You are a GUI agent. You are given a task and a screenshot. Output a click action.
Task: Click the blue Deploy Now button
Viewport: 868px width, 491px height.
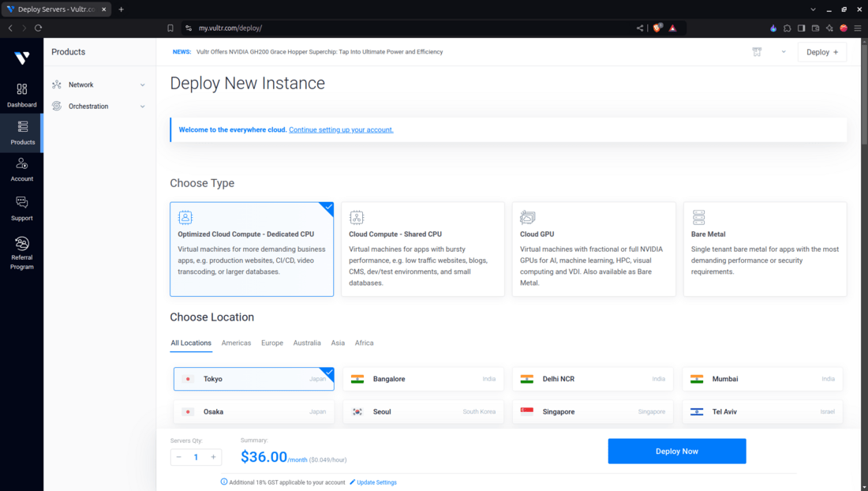point(676,452)
